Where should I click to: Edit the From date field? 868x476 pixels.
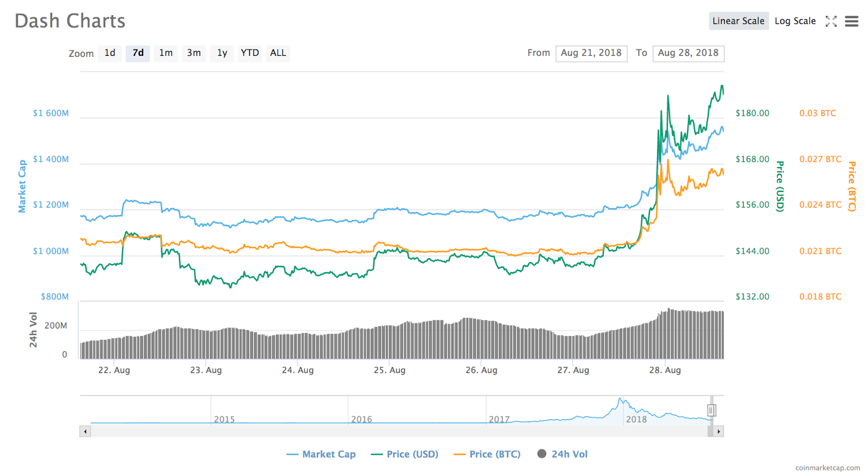click(x=591, y=53)
